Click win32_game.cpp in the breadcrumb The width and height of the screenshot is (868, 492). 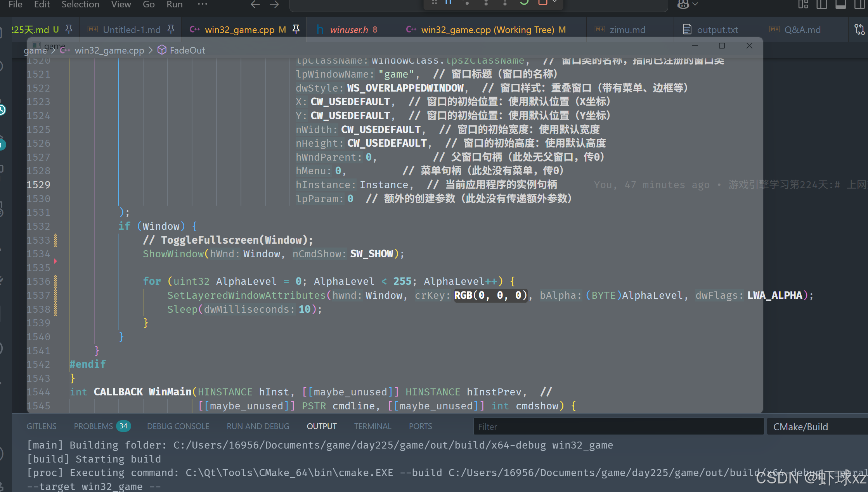tap(109, 50)
